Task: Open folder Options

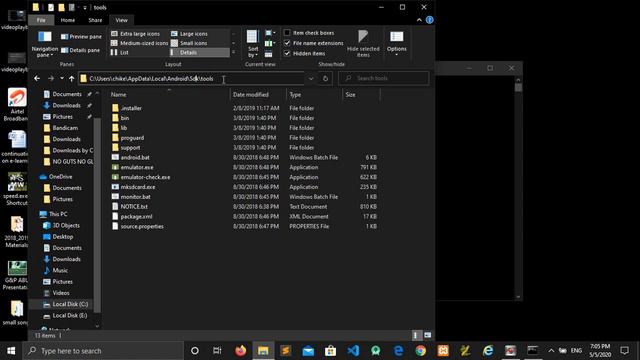Action: tap(396, 44)
